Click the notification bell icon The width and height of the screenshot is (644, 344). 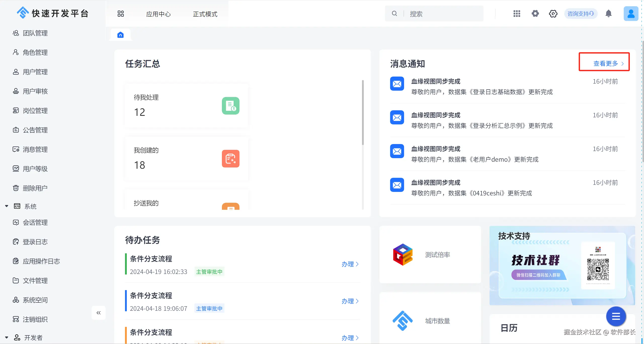pyautogui.click(x=608, y=14)
